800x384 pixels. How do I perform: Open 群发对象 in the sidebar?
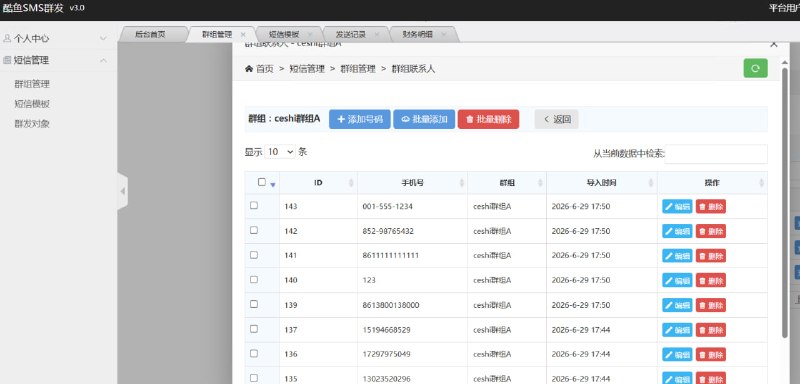tap(32, 123)
